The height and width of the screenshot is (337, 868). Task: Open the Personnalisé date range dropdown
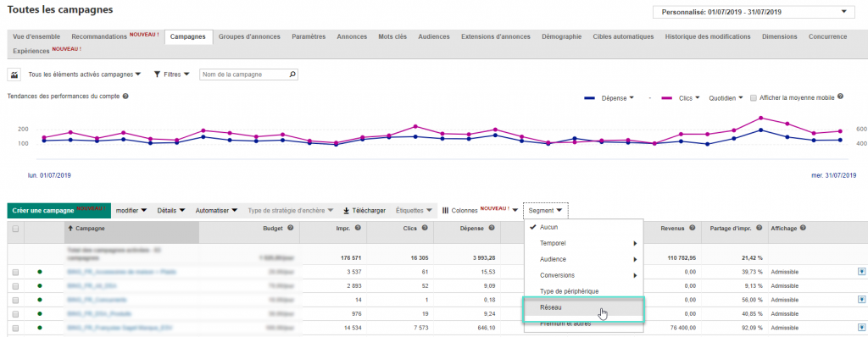click(754, 12)
